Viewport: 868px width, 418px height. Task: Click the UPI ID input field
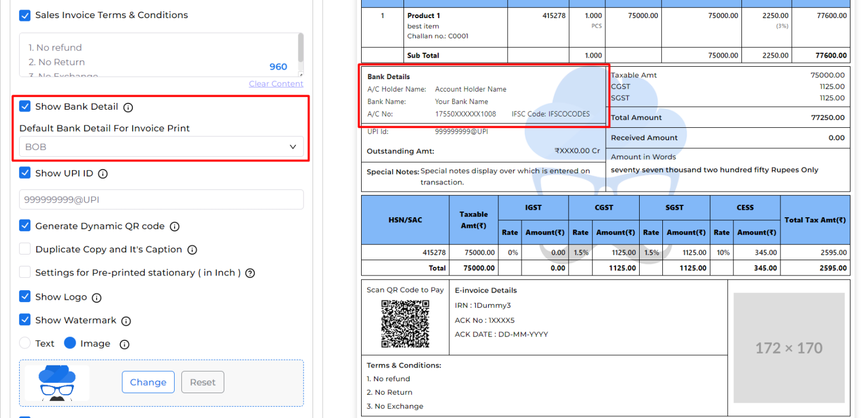point(161,199)
